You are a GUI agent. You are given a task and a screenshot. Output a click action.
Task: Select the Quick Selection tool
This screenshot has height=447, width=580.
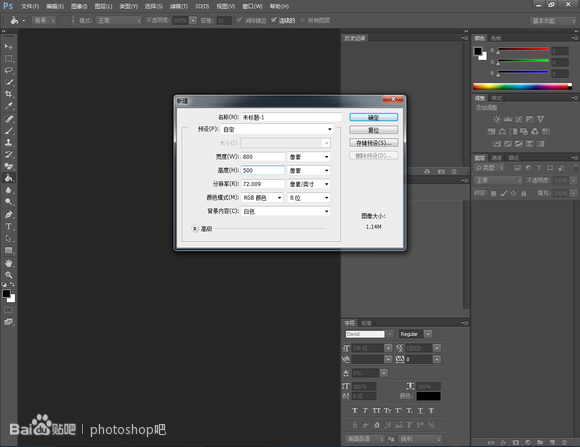click(9, 82)
